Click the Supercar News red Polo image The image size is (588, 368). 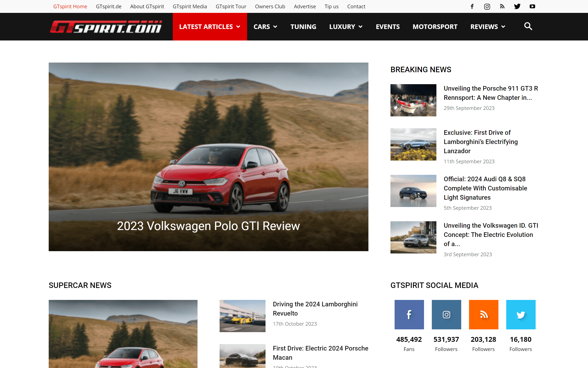tap(123, 334)
